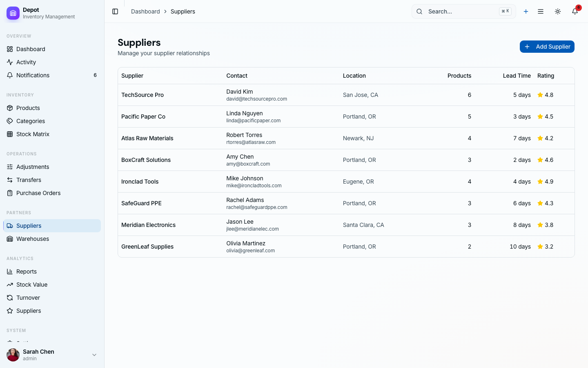This screenshot has width=588, height=368.
Task: Open Reports under Analytics
Action: [x=26, y=272]
